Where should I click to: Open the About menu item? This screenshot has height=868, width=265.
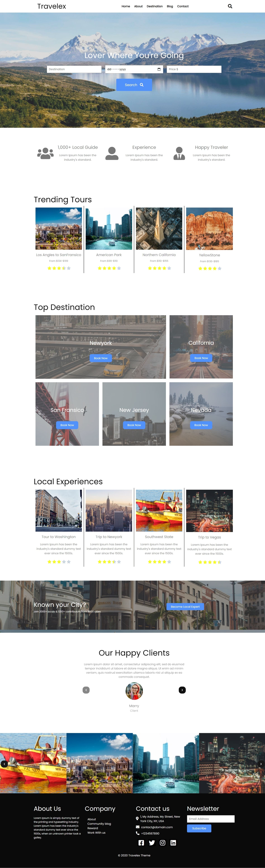coord(138,6)
